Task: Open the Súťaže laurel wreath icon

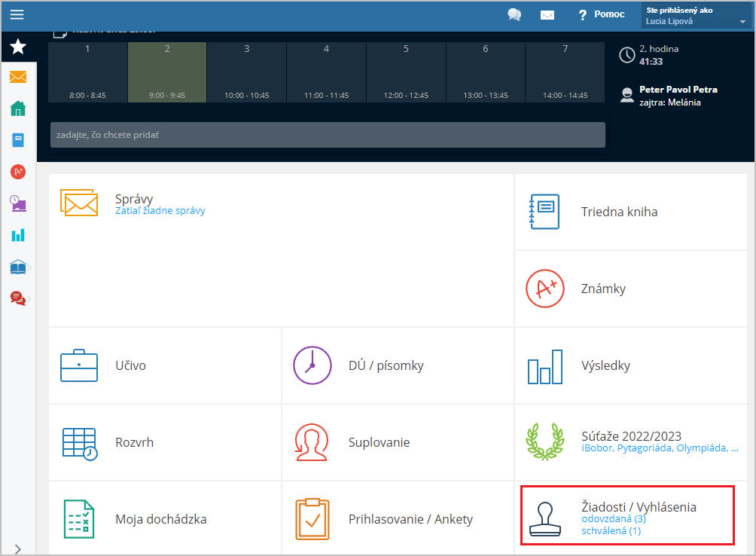Action: [545, 441]
